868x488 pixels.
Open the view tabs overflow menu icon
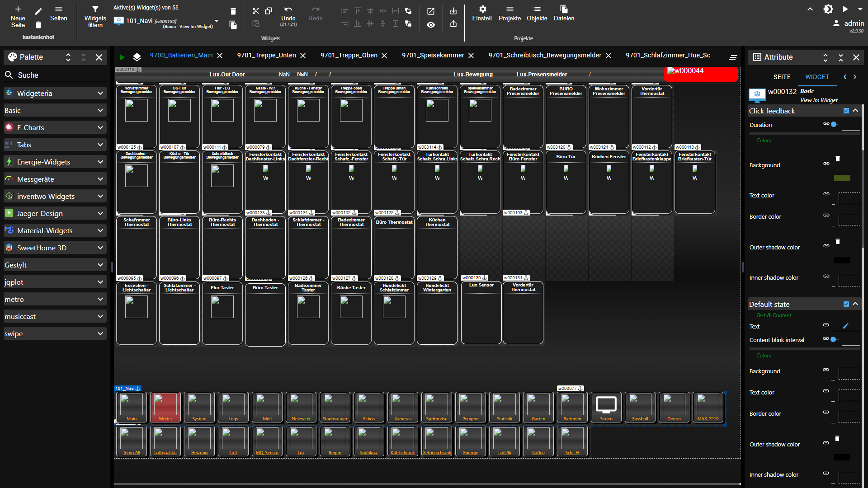733,57
